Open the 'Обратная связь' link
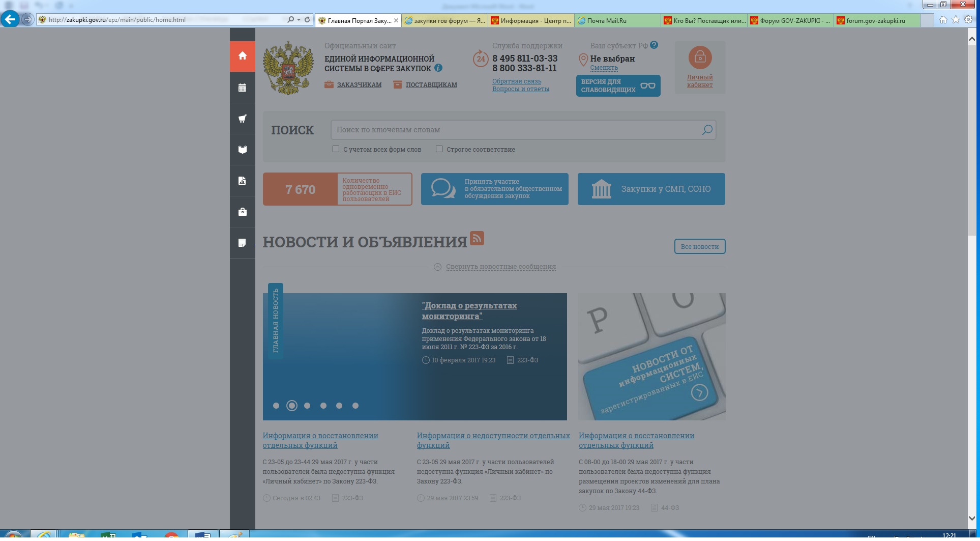Image resolution: width=980 pixels, height=541 pixels. click(516, 81)
